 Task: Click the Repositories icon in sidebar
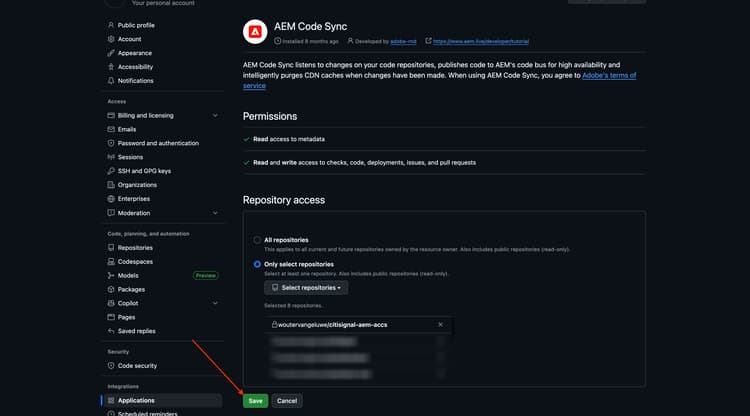tap(111, 248)
